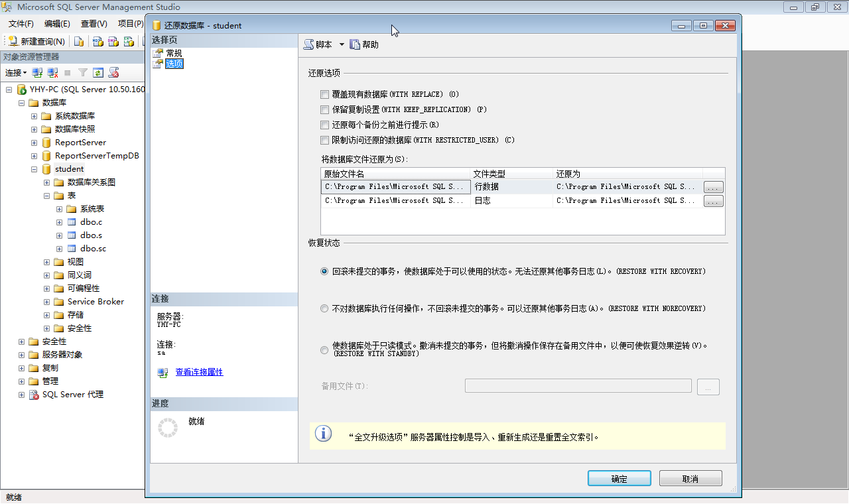Enable 限制访问还原的数据库 (WITH RESTRICTED_USER)
The image size is (849, 504).
pos(324,140)
